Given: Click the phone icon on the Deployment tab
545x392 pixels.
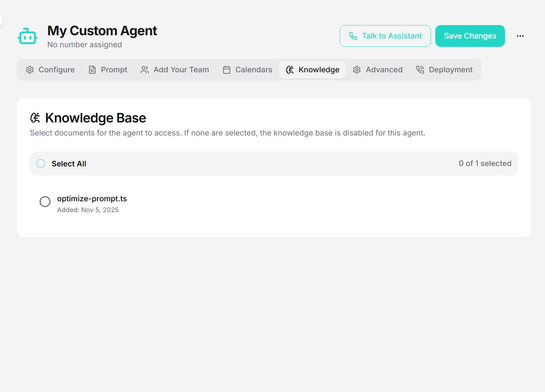Looking at the screenshot, I should [x=420, y=69].
